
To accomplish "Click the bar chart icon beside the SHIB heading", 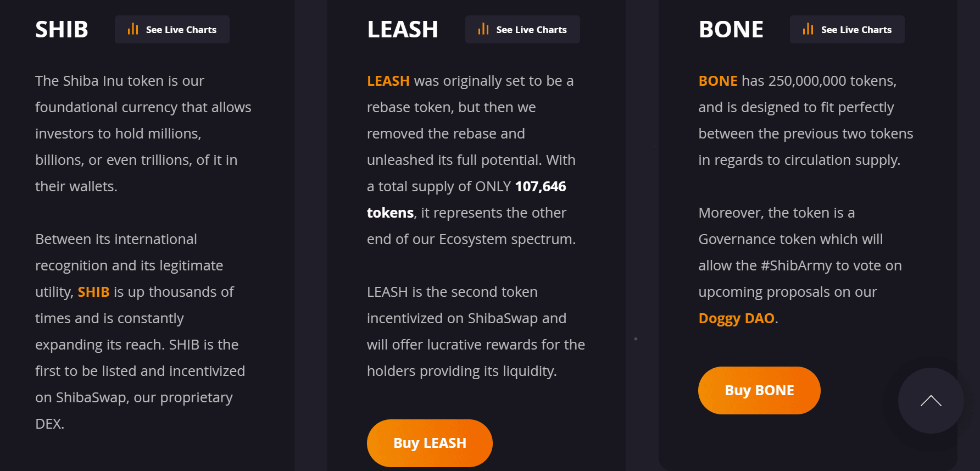I will click(133, 29).
